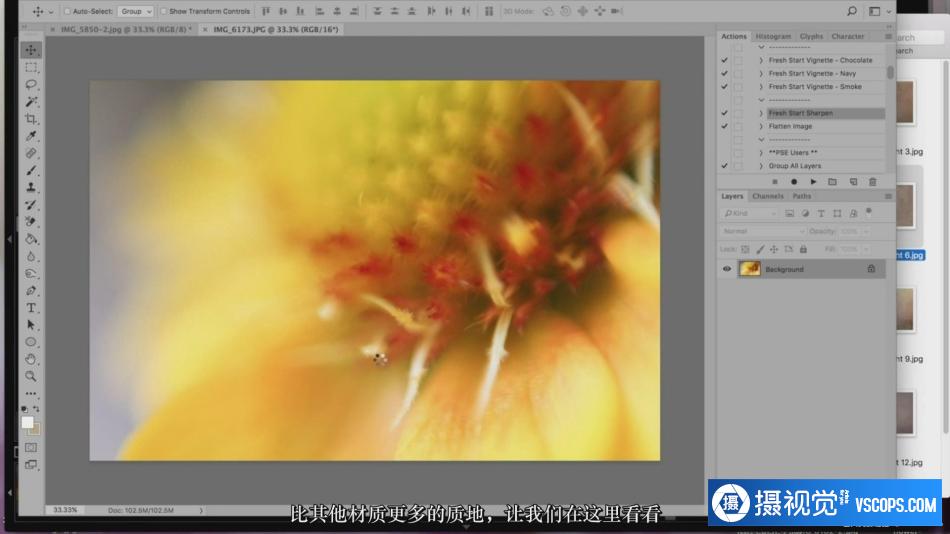Click the foreground color swatch
This screenshot has height=534, width=950.
(27, 422)
